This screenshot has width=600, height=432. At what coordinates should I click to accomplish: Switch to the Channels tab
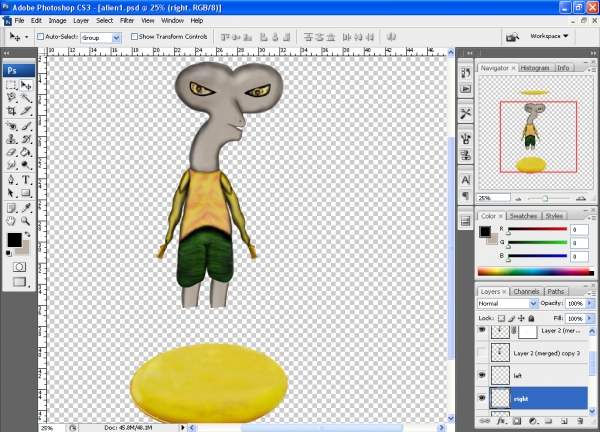point(526,292)
